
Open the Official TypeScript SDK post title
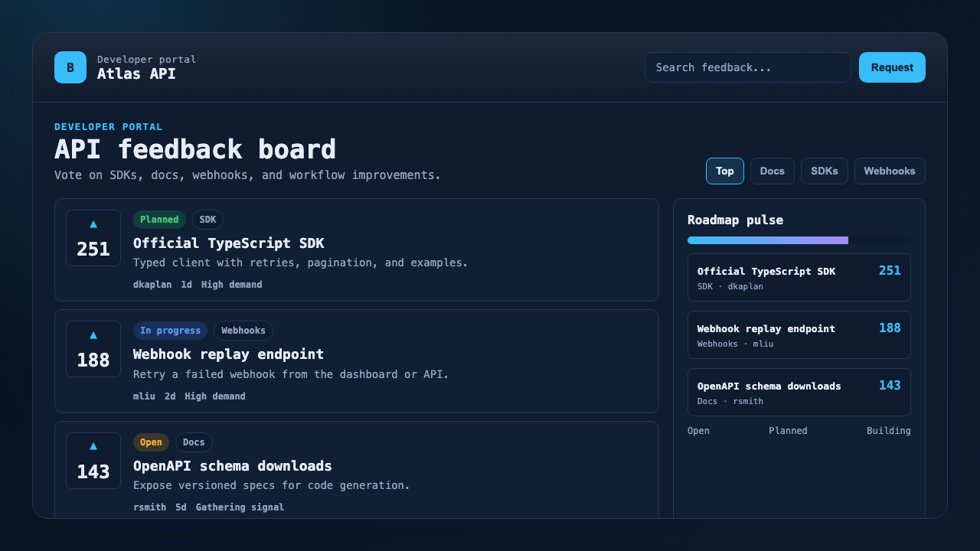coord(228,243)
